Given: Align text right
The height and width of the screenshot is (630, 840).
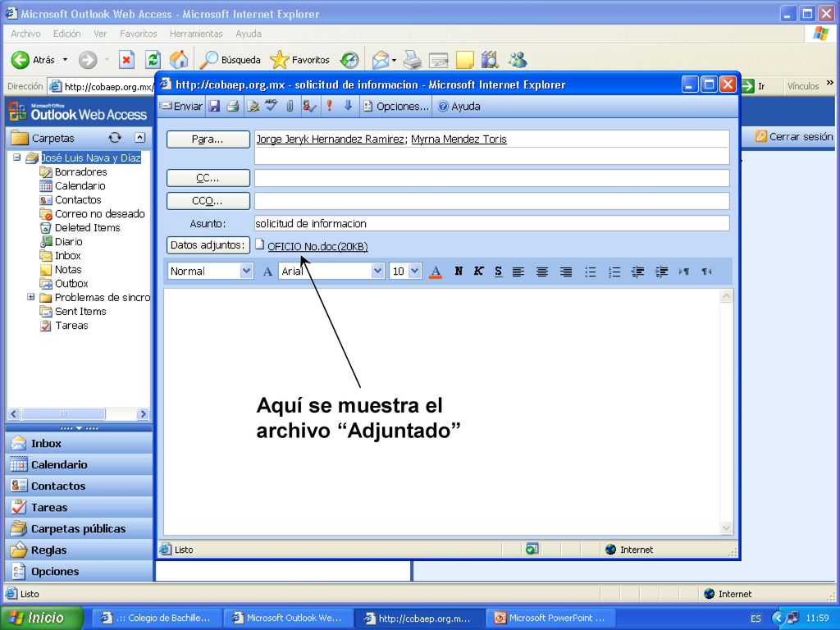Looking at the screenshot, I should 566,272.
